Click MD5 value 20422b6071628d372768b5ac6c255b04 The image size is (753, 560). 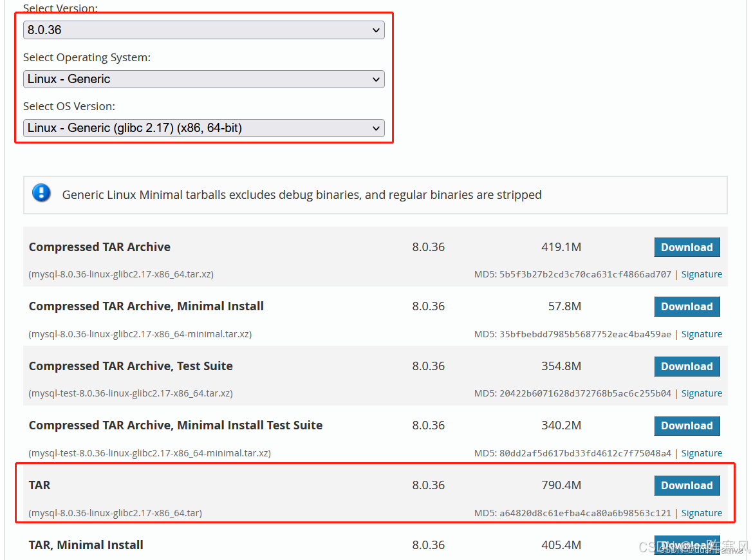(585, 393)
